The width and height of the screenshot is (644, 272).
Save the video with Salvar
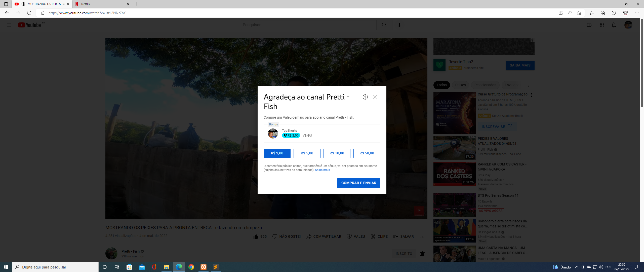pos(403,236)
